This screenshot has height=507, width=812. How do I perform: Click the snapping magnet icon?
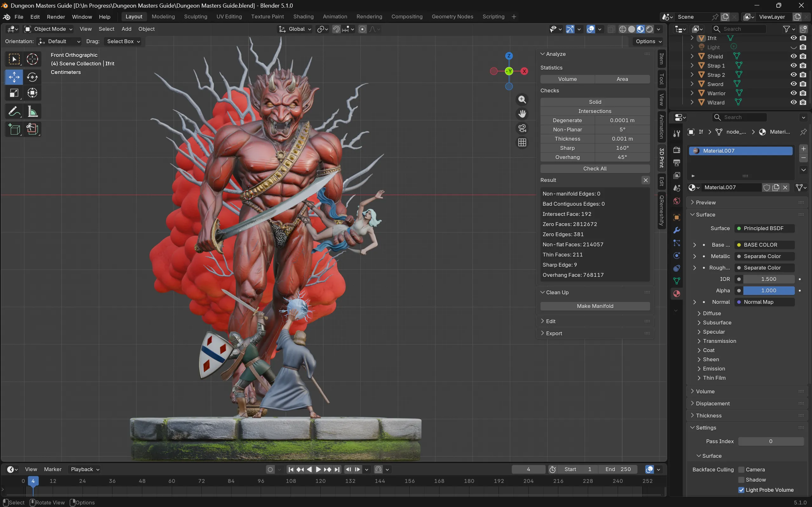[x=336, y=29]
